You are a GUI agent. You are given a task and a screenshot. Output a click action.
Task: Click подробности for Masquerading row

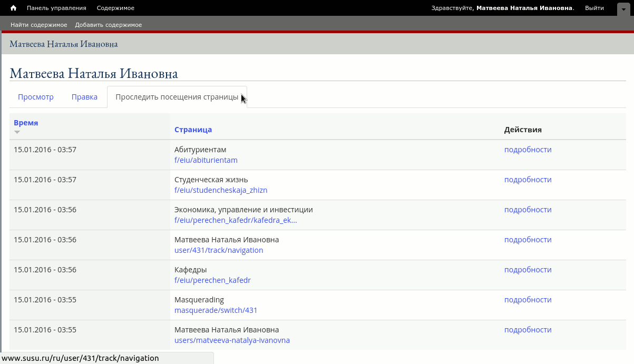tap(528, 300)
